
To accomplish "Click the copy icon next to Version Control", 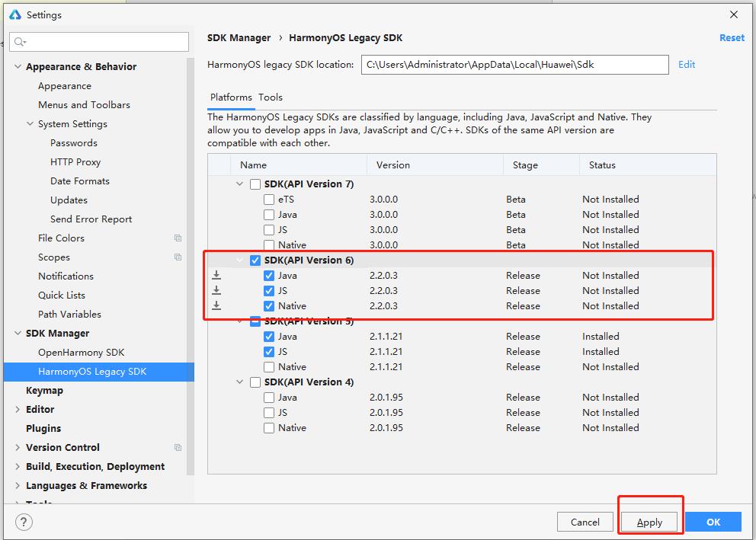I will 178,448.
